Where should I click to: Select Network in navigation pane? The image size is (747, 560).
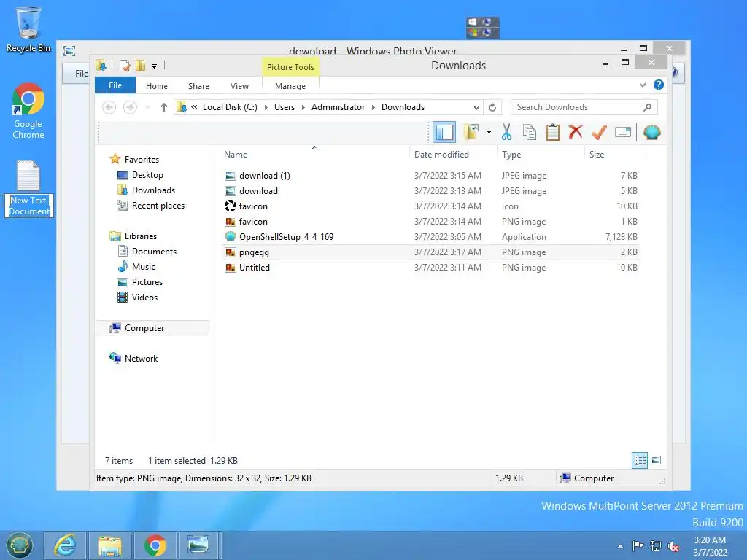click(x=141, y=359)
